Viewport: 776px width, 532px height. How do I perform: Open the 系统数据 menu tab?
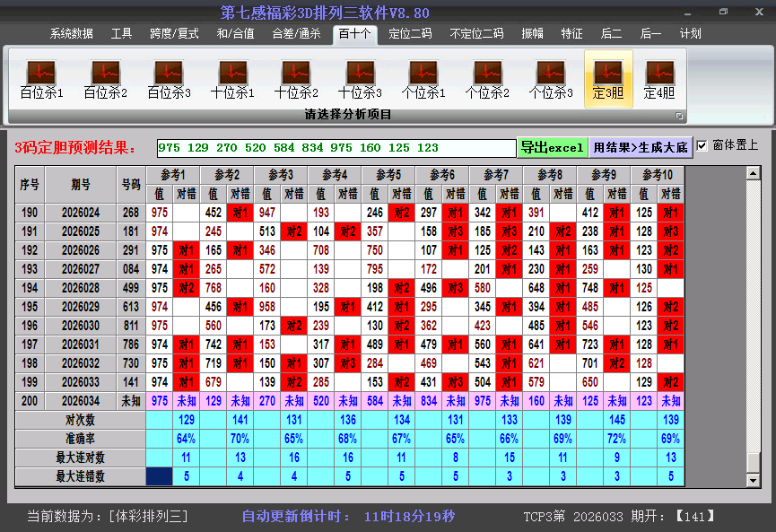72,34
